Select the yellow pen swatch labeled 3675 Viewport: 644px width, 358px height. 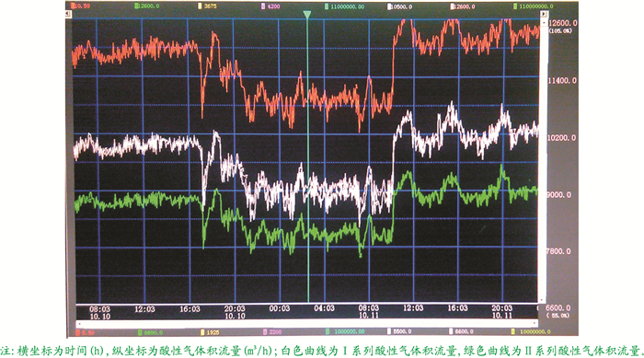(200, 6)
